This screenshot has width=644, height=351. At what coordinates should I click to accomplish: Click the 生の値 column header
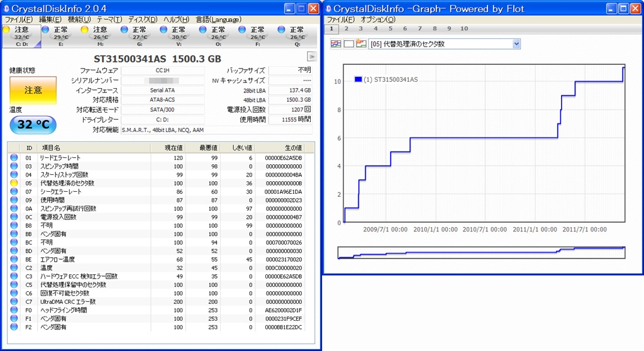(279, 148)
